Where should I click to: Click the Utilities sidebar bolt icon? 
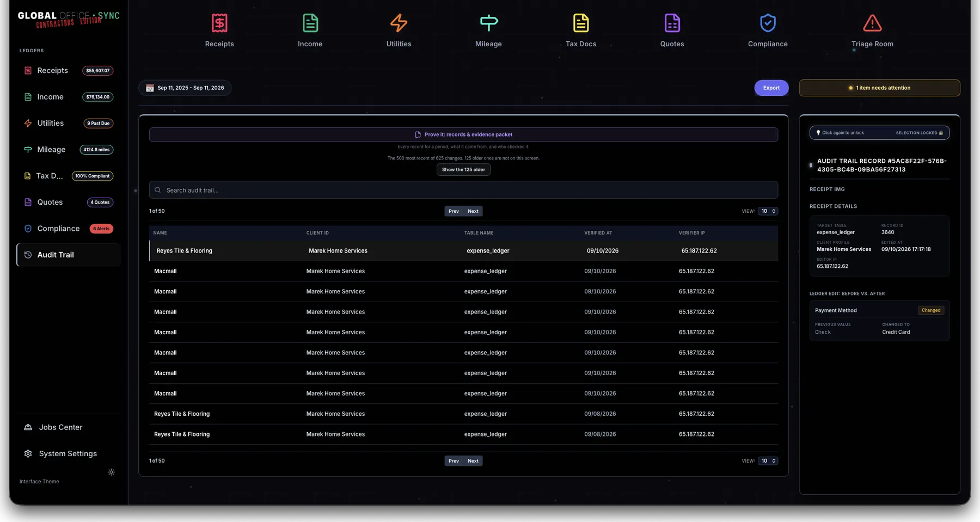click(28, 124)
